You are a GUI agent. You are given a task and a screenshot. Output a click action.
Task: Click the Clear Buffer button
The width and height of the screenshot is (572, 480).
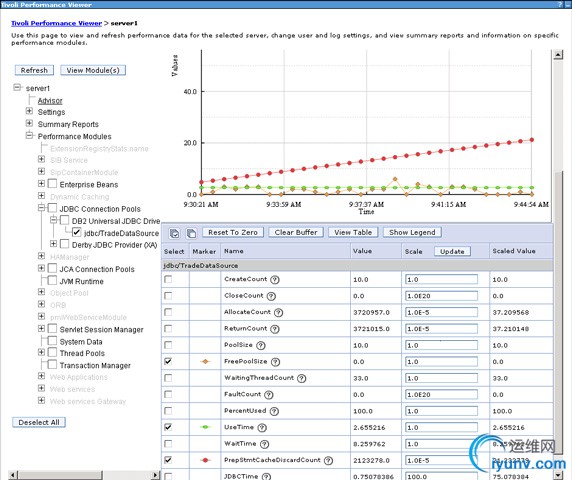coord(296,232)
